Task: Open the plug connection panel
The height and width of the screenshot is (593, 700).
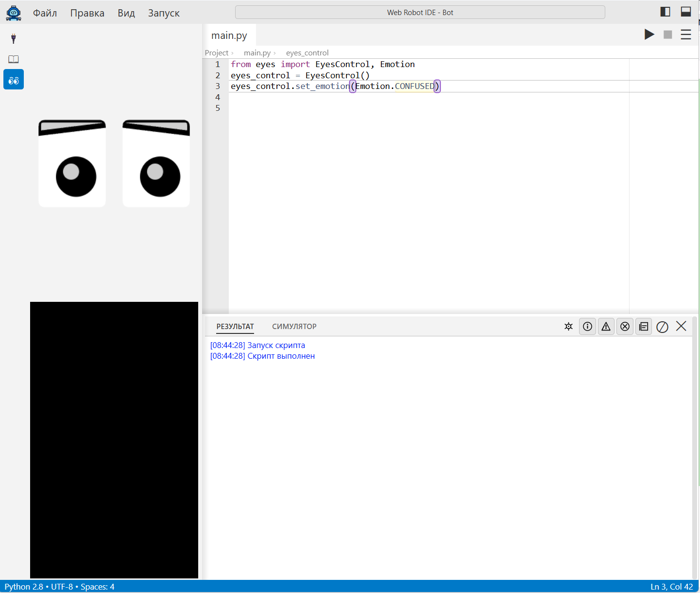Action: 14,38
